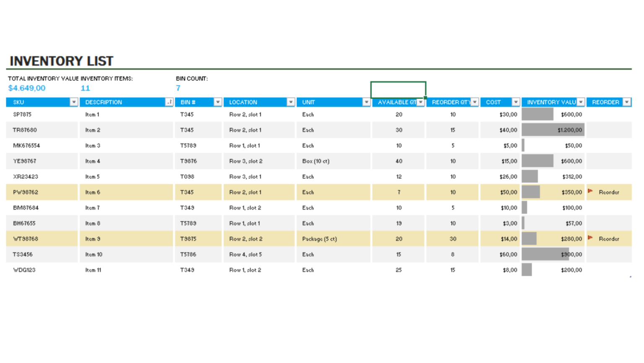644x363 pixels.
Task: Click the LOCATION filter icon
Action: point(291,102)
